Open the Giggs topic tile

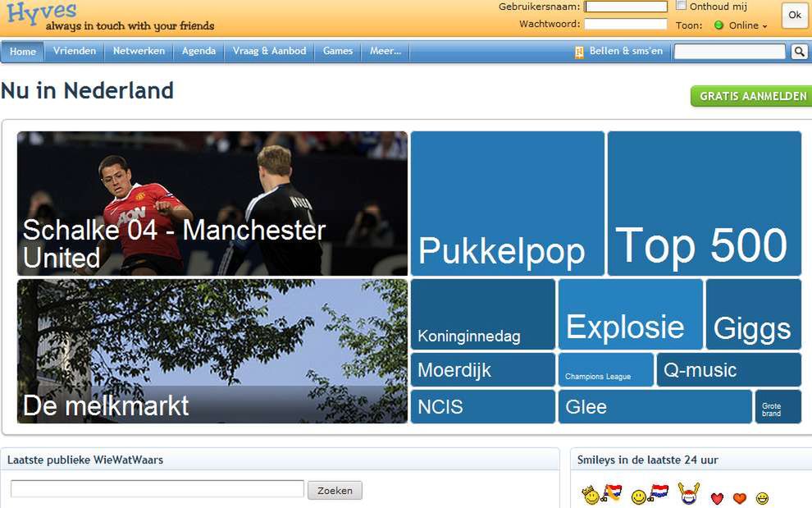tap(754, 314)
